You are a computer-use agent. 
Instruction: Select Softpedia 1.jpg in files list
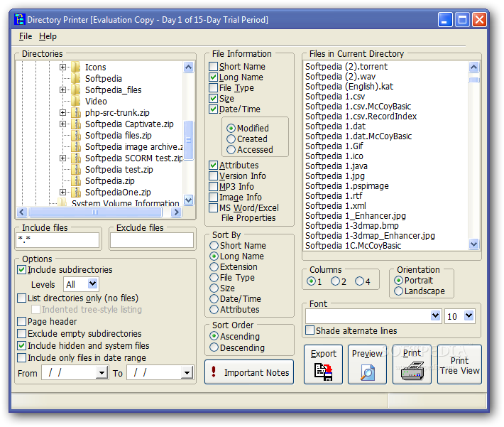pyautogui.click(x=335, y=176)
